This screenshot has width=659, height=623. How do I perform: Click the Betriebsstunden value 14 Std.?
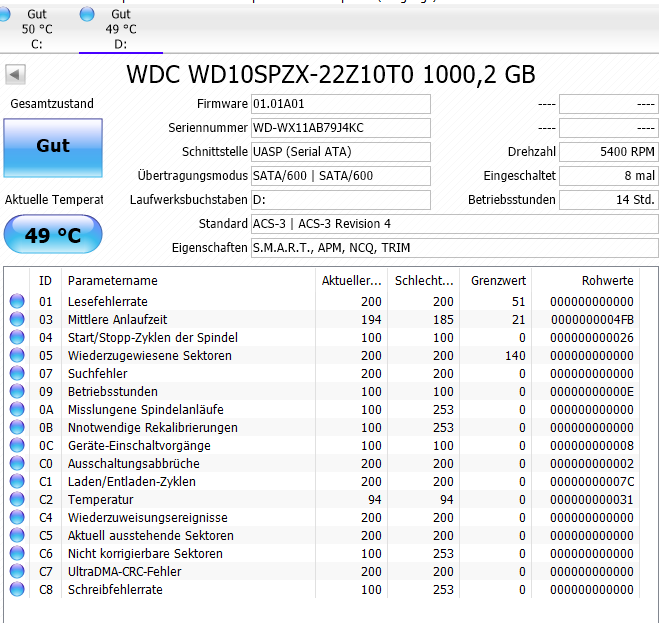tap(609, 200)
